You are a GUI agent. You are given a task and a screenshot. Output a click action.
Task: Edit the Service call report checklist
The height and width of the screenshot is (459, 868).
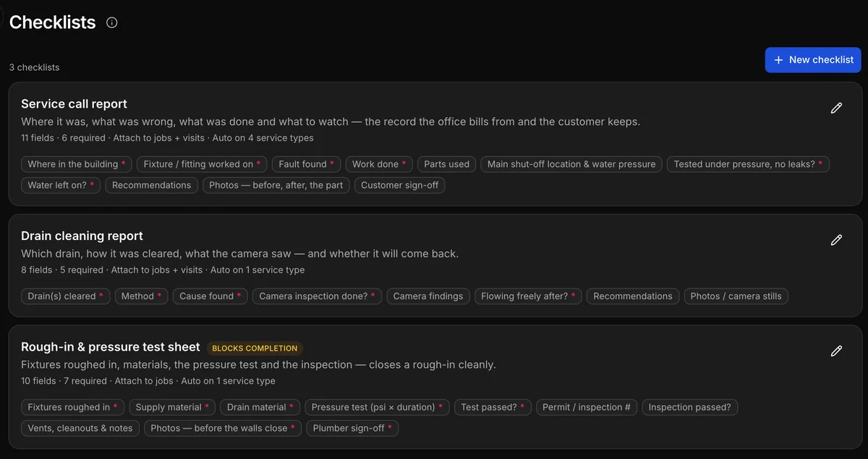[x=836, y=108]
